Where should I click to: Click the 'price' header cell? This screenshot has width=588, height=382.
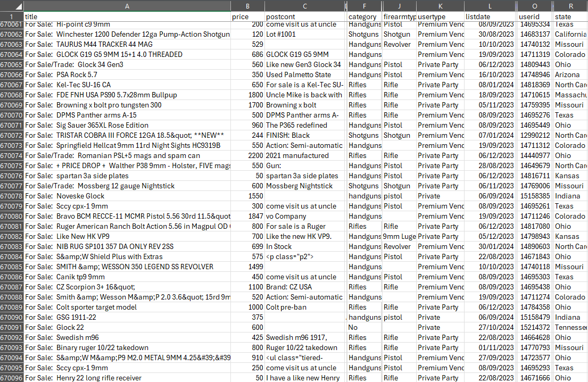click(247, 17)
